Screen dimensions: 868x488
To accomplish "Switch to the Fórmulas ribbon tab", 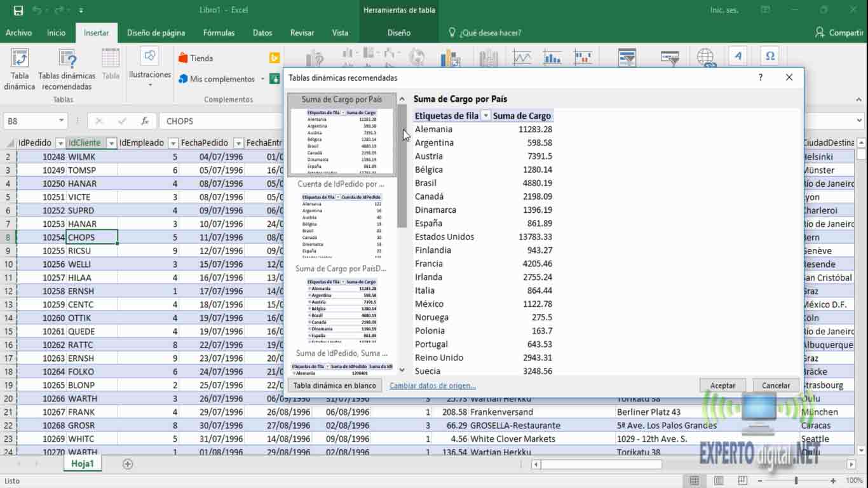I will [x=219, y=32].
